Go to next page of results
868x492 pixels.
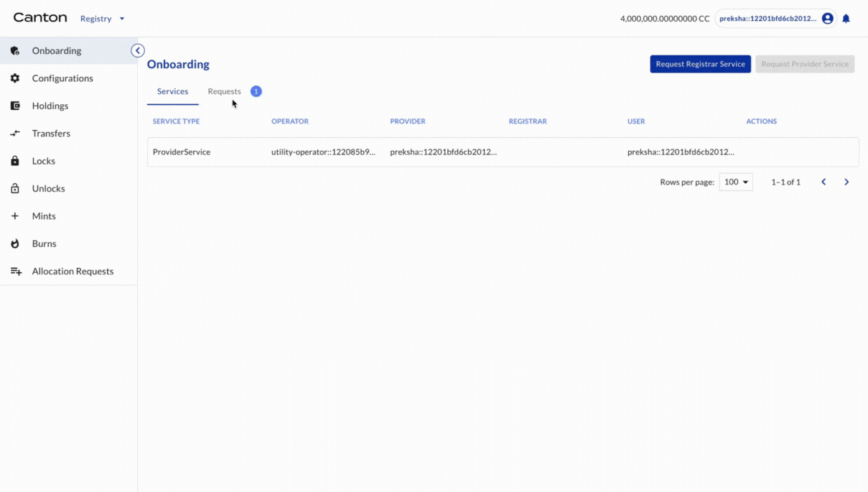pyautogui.click(x=846, y=182)
